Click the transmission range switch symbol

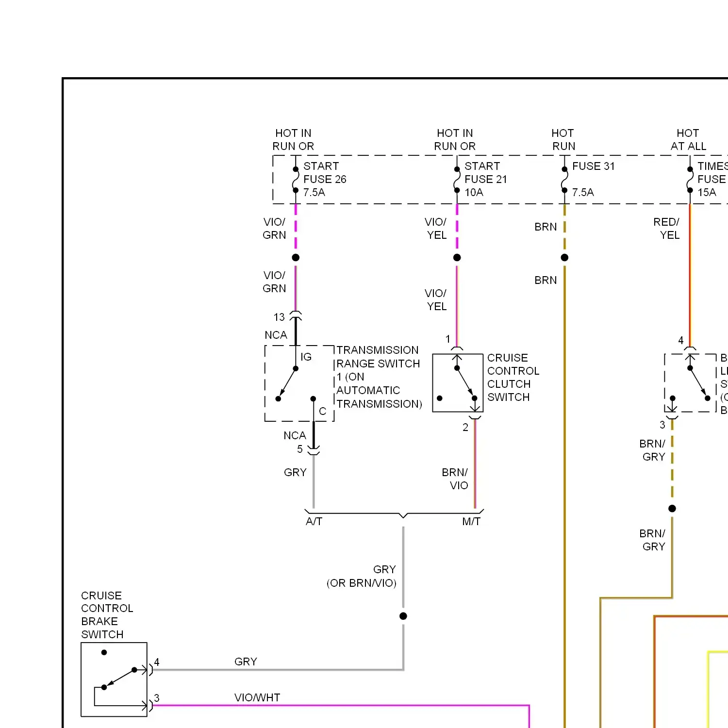tap(299, 383)
